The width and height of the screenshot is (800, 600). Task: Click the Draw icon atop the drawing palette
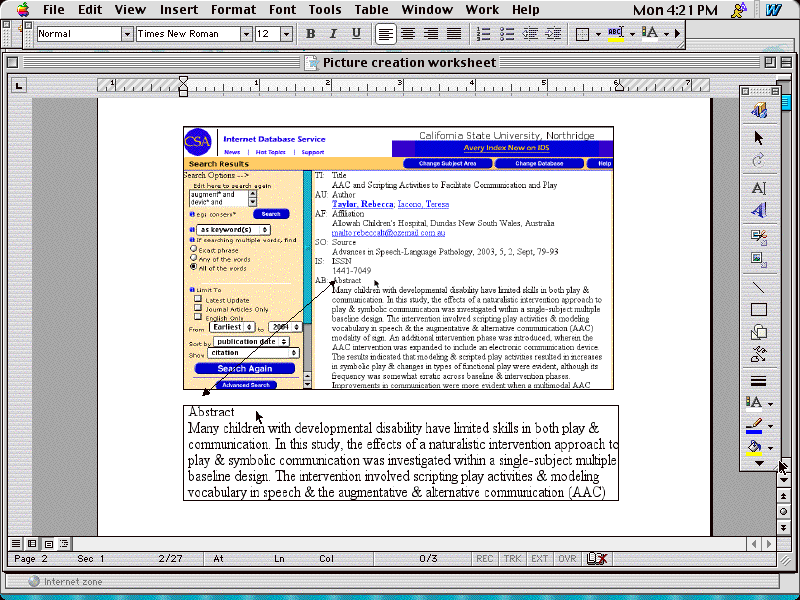[759, 110]
